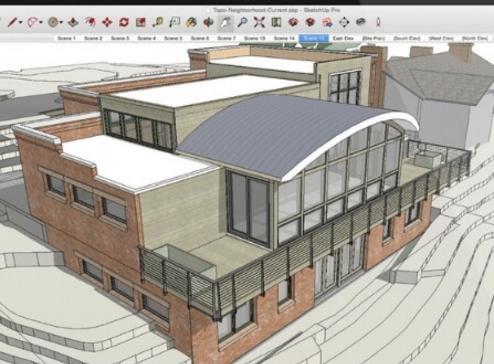
Task: Open the Line tool dropdown arrow
Action: click(21, 23)
